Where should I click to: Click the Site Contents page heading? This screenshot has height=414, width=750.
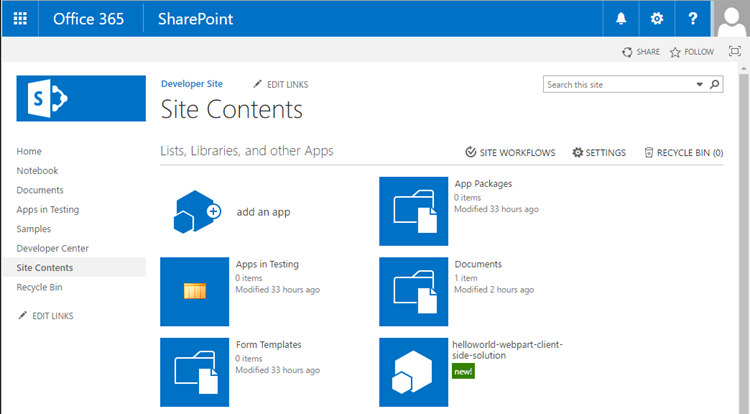(232, 109)
